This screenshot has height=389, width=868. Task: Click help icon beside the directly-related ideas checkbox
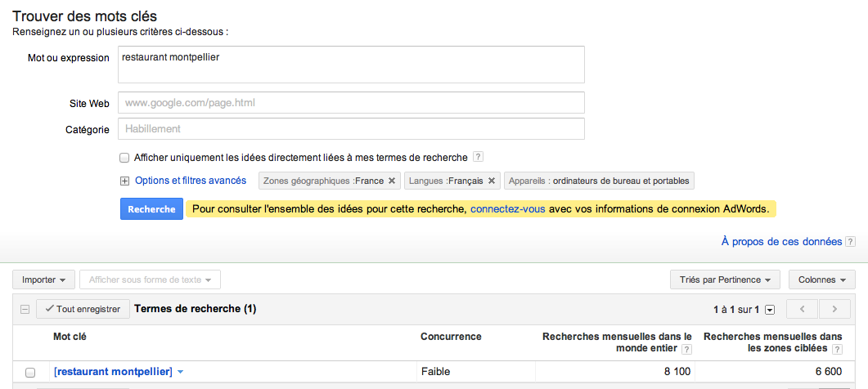coord(479,157)
